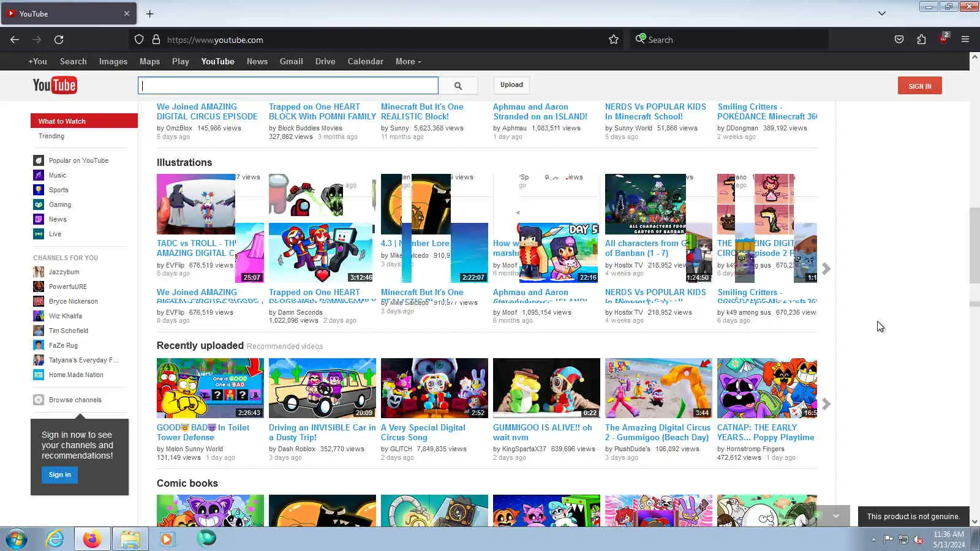Open 'A Very Special Digital Circus Song' thumbnail
The height and width of the screenshot is (551, 980).
(x=434, y=388)
